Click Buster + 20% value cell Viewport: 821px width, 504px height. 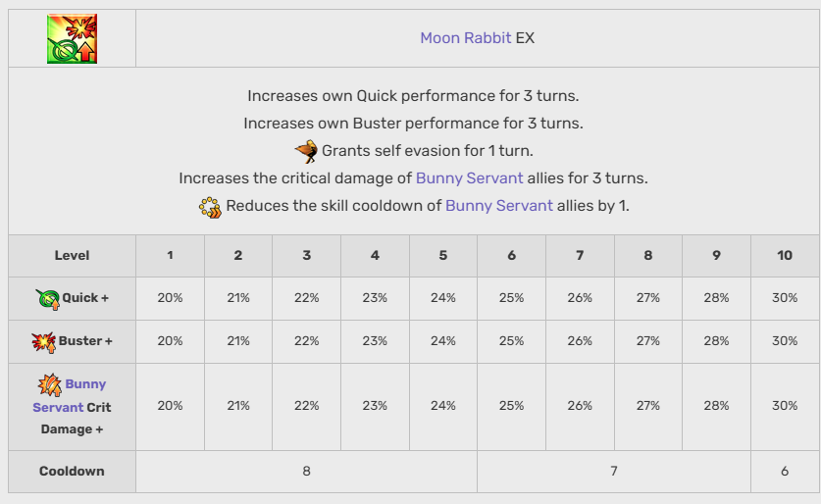click(x=170, y=341)
